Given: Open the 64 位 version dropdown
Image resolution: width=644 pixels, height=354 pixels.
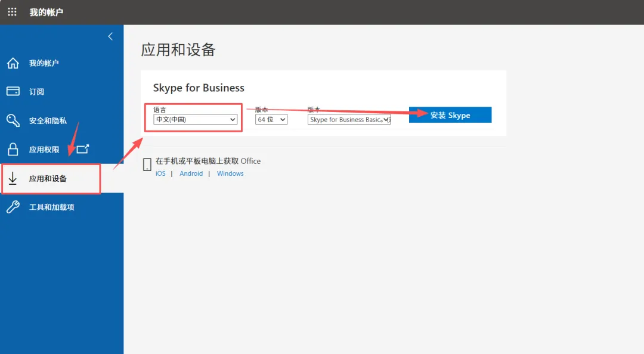Looking at the screenshot, I should (271, 120).
